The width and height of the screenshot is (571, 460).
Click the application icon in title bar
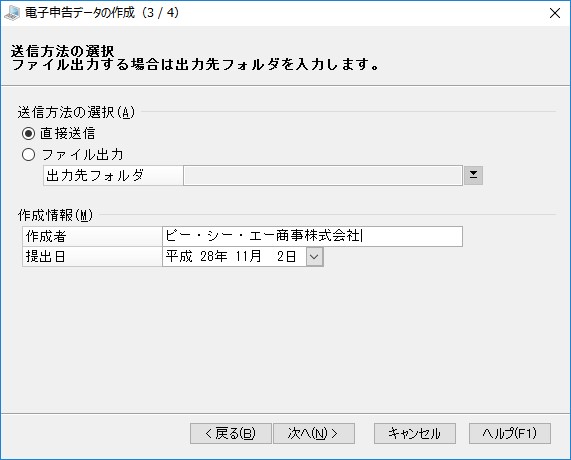click(12, 13)
